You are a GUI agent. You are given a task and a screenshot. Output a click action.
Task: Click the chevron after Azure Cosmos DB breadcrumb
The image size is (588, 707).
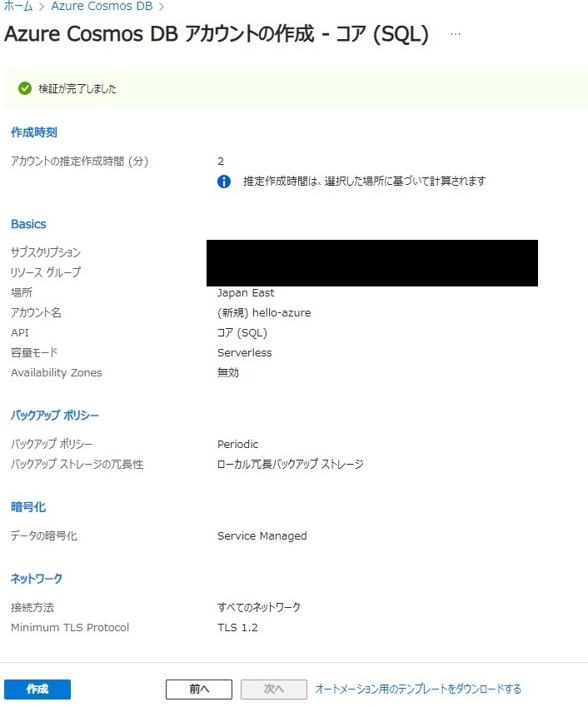(162, 7)
